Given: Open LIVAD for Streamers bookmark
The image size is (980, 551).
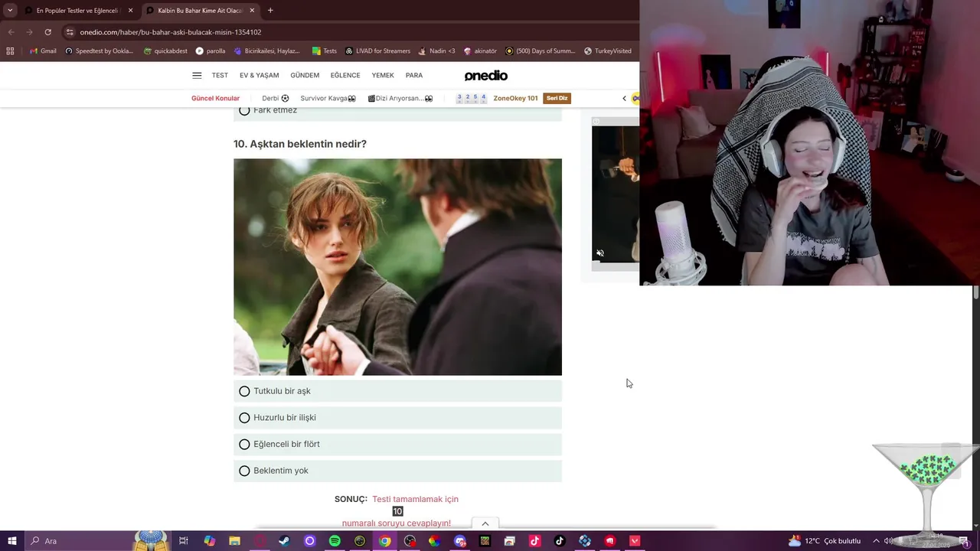Looking at the screenshot, I should 377,51.
